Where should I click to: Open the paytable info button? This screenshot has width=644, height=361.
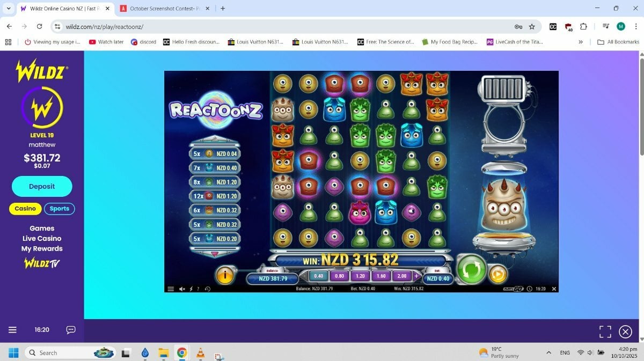tap(225, 275)
